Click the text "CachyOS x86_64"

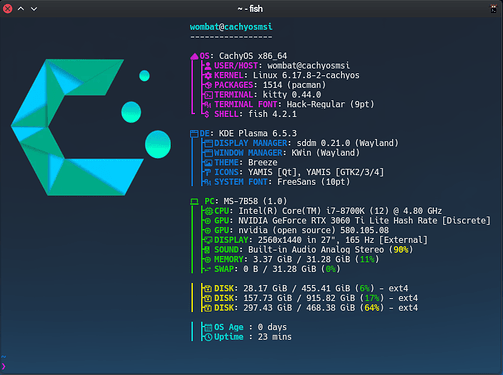pyautogui.click(x=253, y=56)
